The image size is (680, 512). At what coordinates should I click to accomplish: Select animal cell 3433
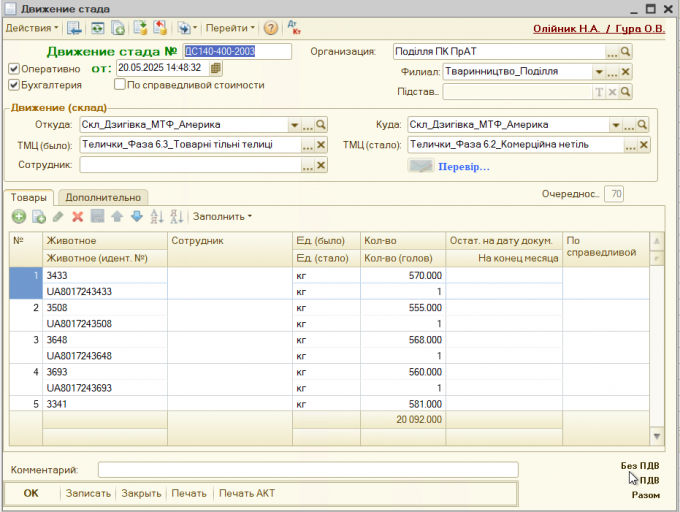(105, 275)
